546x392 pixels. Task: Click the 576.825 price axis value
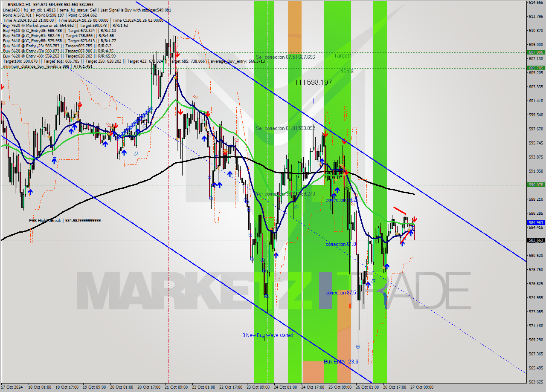(x=535, y=283)
